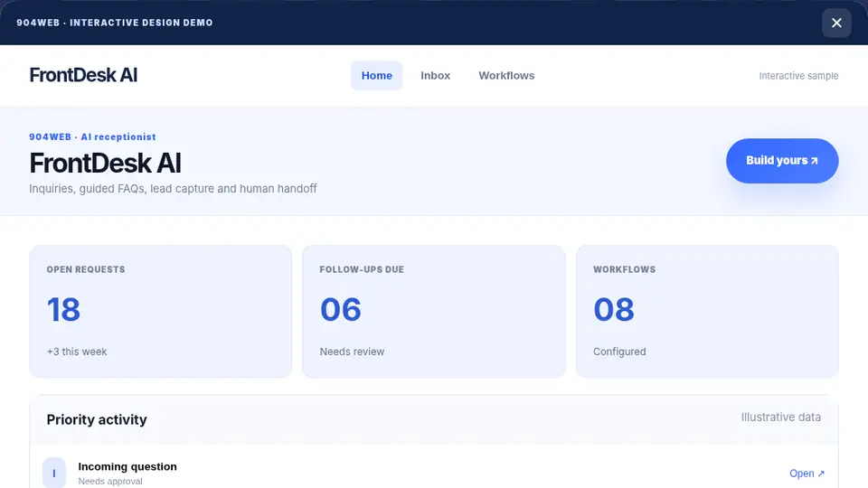
Task: Click the 904WEB · AI receptionist tagline
Action: (92, 136)
